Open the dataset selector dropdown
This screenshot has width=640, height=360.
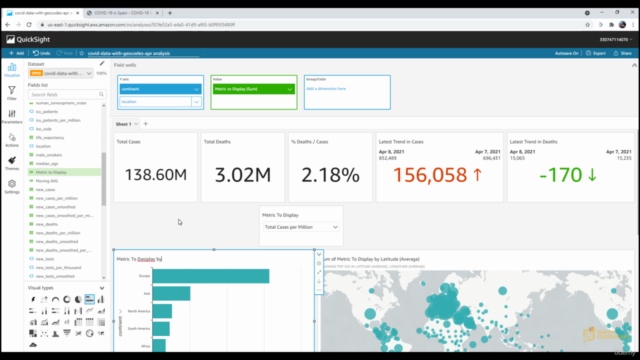[89, 73]
